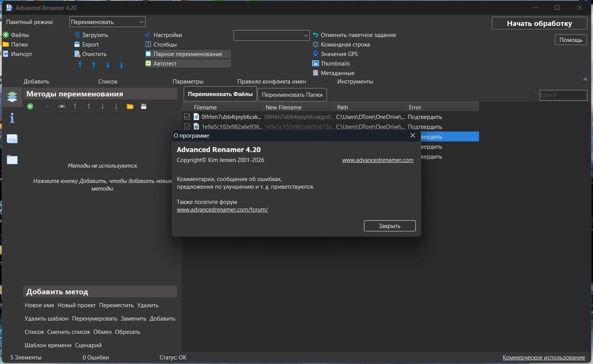
Task: Add the Перенумеровать method
Action: pos(95,319)
